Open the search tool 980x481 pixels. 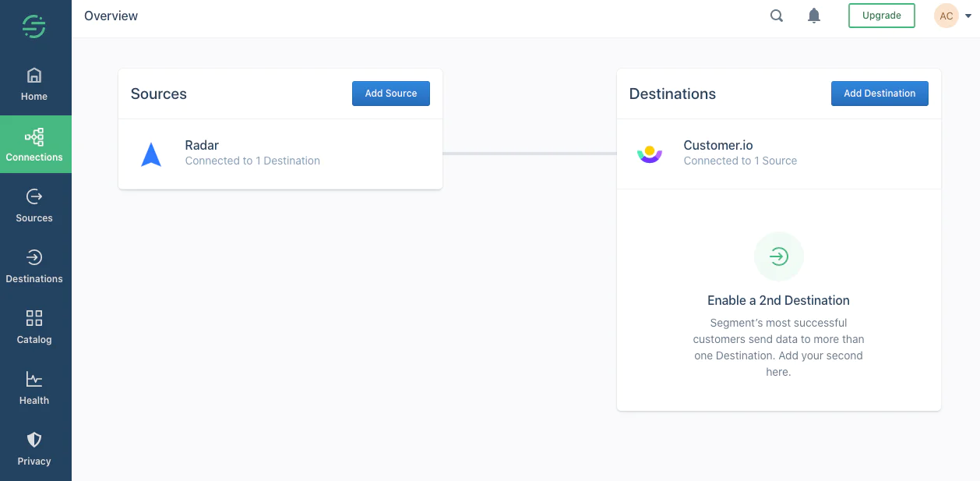(776, 15)
